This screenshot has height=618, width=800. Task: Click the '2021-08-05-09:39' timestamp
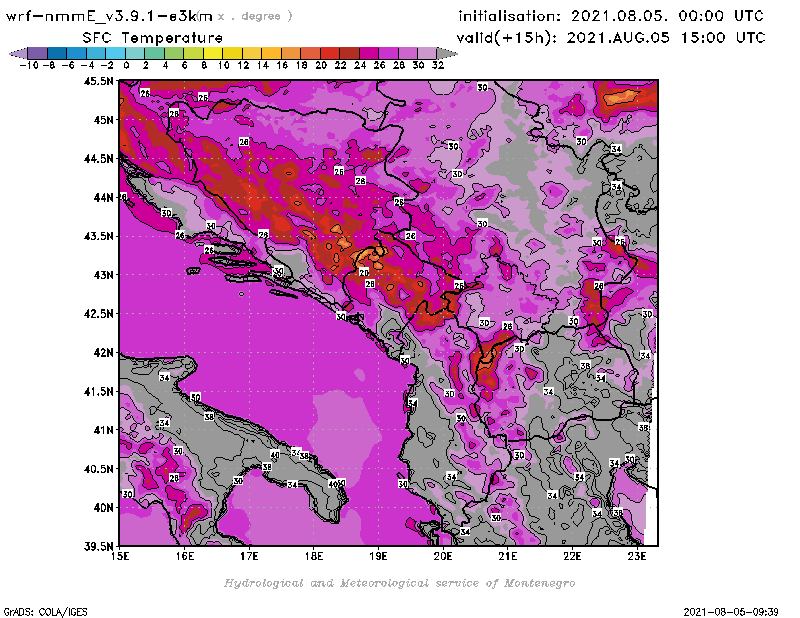point(731,612)
